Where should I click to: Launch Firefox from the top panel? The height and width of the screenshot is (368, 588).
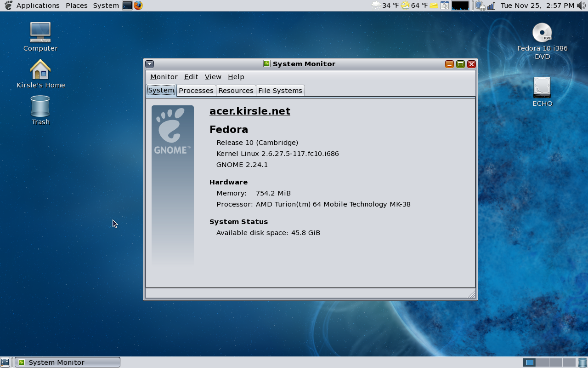pos(138,6)
